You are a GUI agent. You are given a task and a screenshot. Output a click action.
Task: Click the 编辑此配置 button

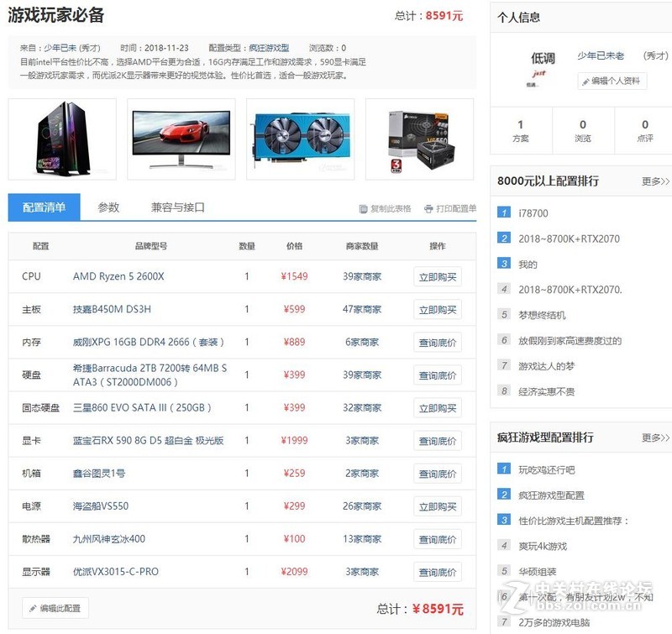(x=55, y=608)
